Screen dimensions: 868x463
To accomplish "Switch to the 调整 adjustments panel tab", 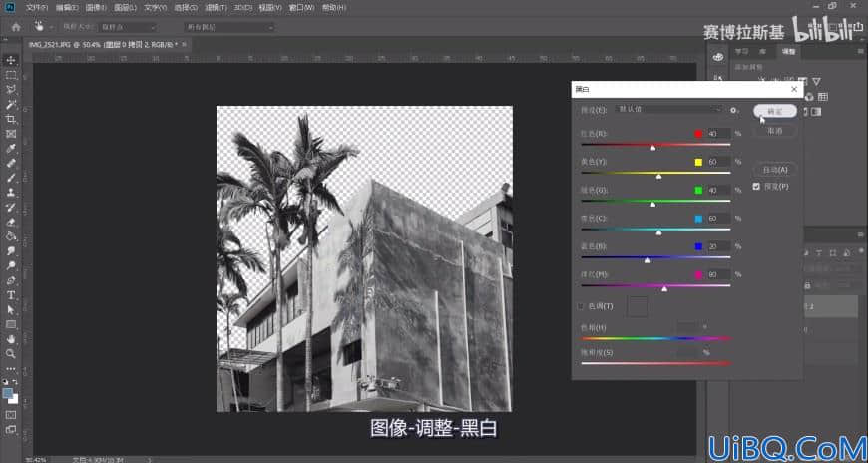I will coord(788,52).
